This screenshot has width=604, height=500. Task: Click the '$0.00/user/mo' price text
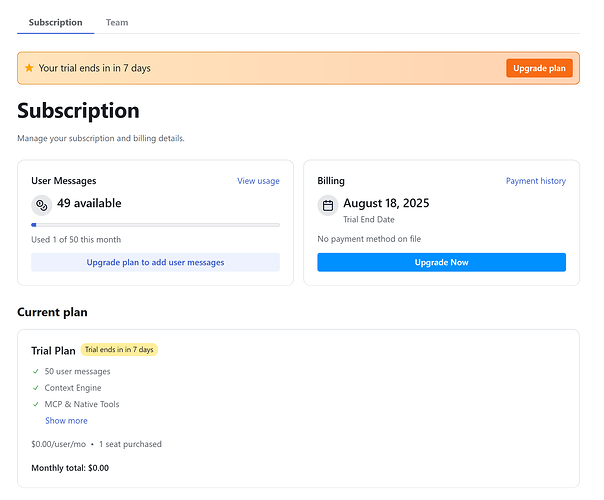[x=59, y=444]
